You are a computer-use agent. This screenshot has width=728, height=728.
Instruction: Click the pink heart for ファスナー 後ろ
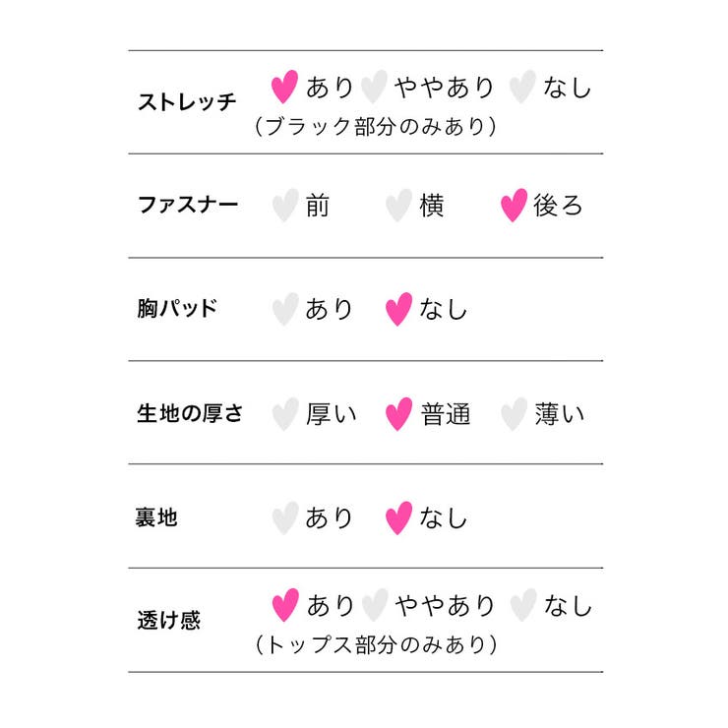514,206
